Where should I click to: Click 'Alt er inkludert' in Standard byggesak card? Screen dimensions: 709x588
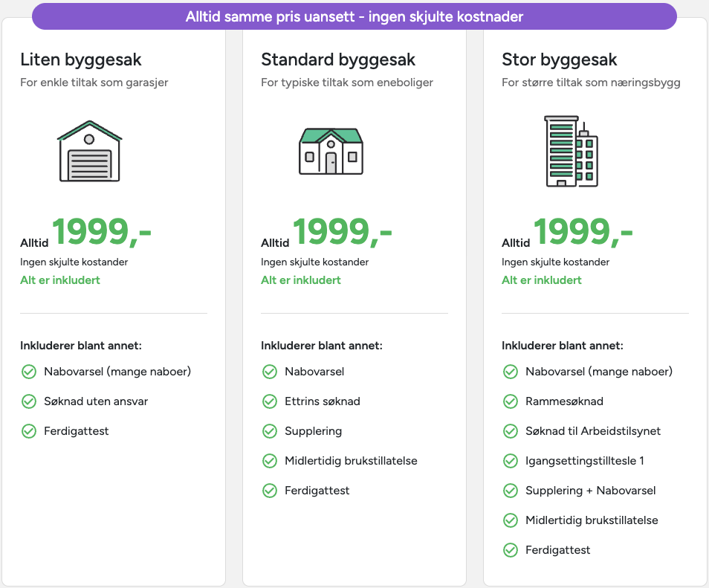click(301, 280)
